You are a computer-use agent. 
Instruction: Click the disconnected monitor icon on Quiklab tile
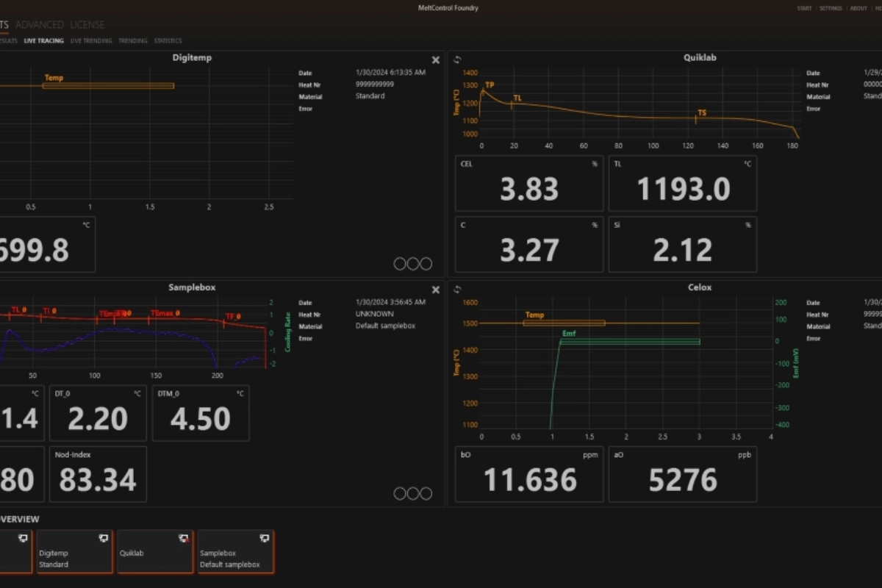[x=184, y=539]
